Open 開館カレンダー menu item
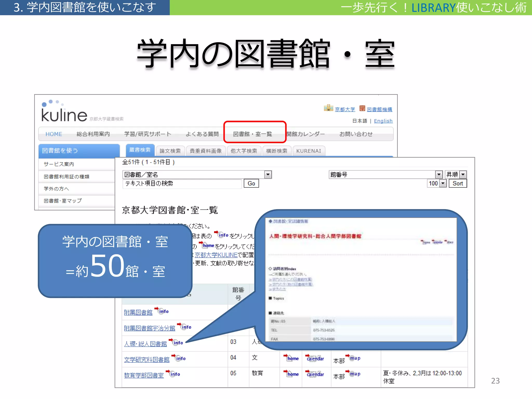The width and height of the screenshot is (532, 399). pos(305,134)
